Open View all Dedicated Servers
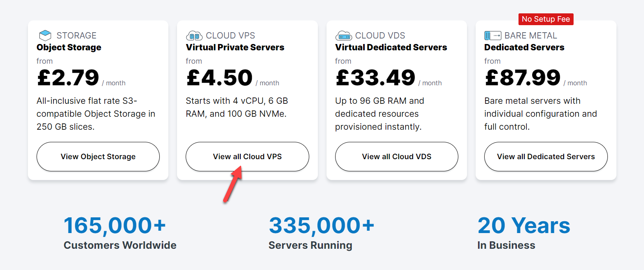The height and width of the screenshot is (270, 644). 546,156
